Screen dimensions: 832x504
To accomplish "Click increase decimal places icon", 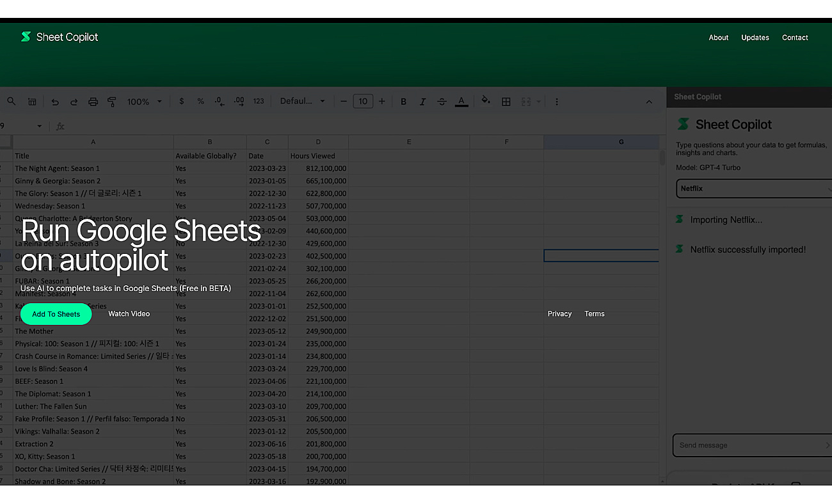I will point(239,101).
